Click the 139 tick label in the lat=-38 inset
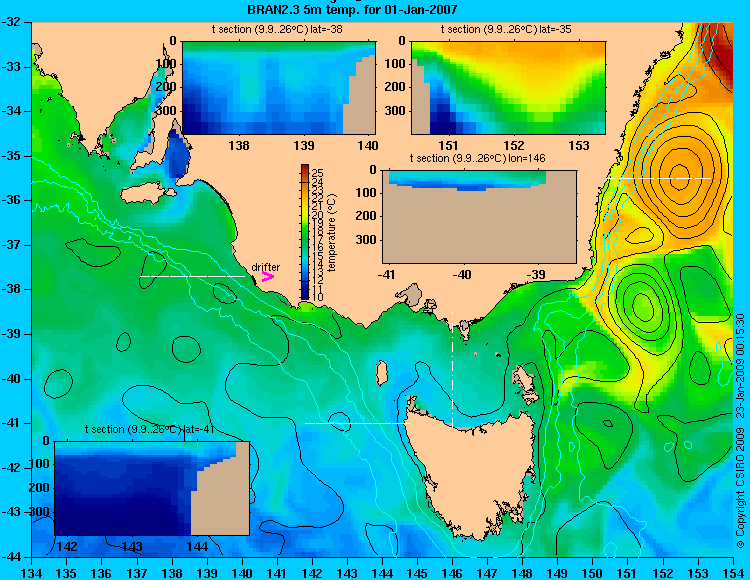 [x=304, y=145]
